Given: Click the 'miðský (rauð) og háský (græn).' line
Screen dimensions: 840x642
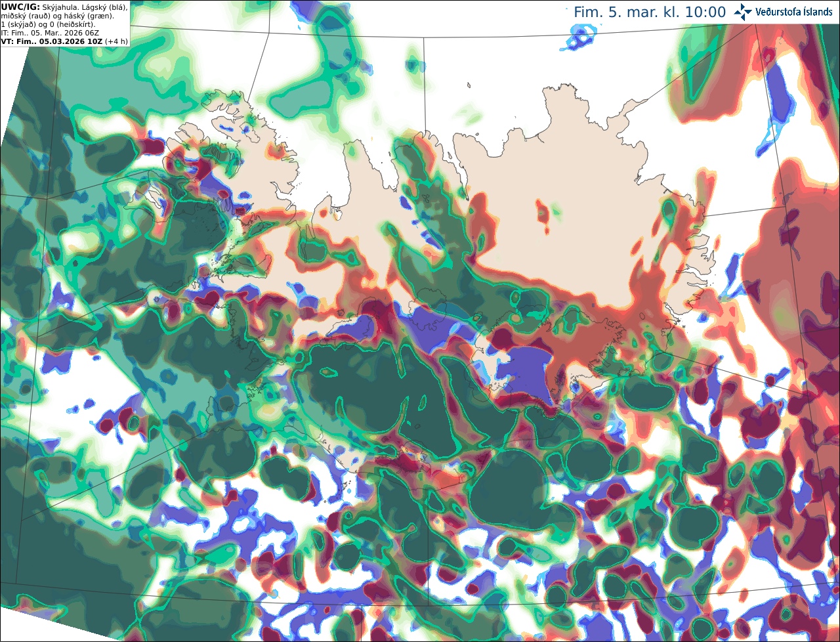Looking at the screenshot, I should 57,15.
